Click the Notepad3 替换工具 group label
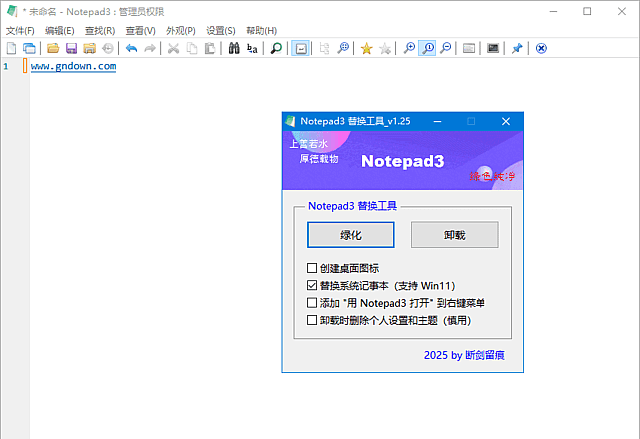The width and height of the screenshot is (640, 439). pyautogui.click(x=352, y=206)
